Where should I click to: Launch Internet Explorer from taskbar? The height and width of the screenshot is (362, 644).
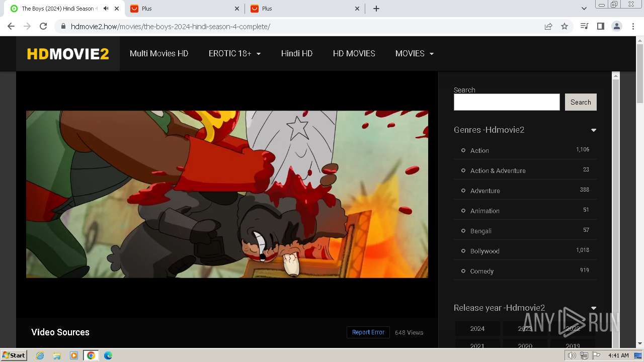40,355
